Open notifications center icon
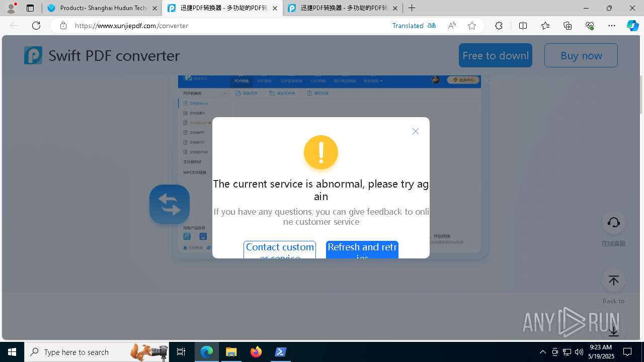Screen dimensions: 644x362 pos(627,352)
